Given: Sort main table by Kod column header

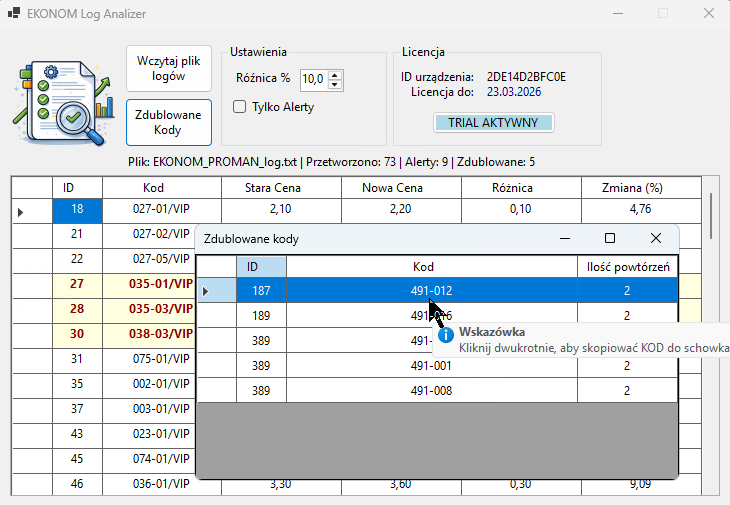Looking at the screenshot, I should (x=162, y=188).
